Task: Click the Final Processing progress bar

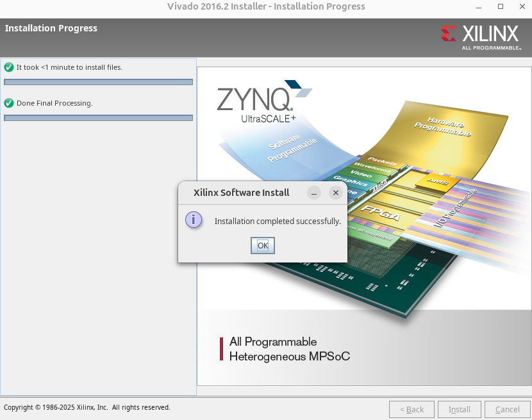Action: tap(98, 118)
